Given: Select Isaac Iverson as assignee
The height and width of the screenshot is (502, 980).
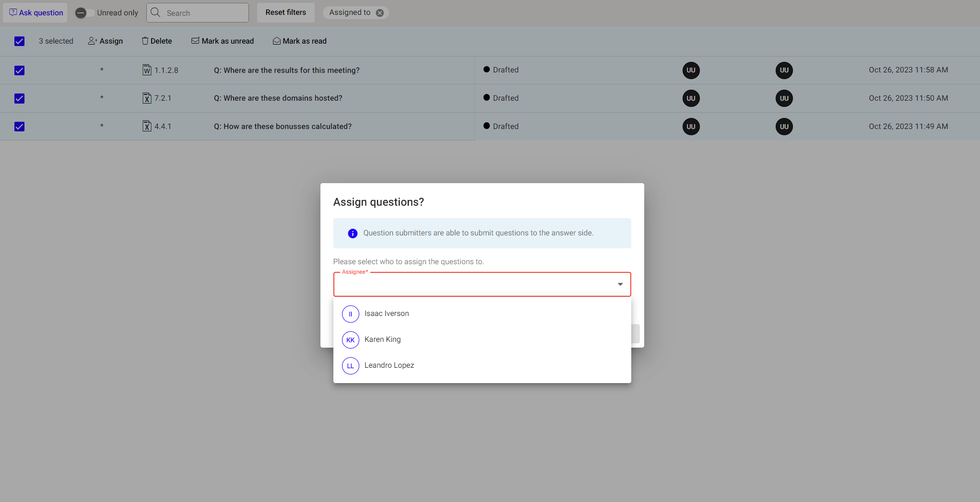Looking at the screenshot, I should click(x=482, y=314).
